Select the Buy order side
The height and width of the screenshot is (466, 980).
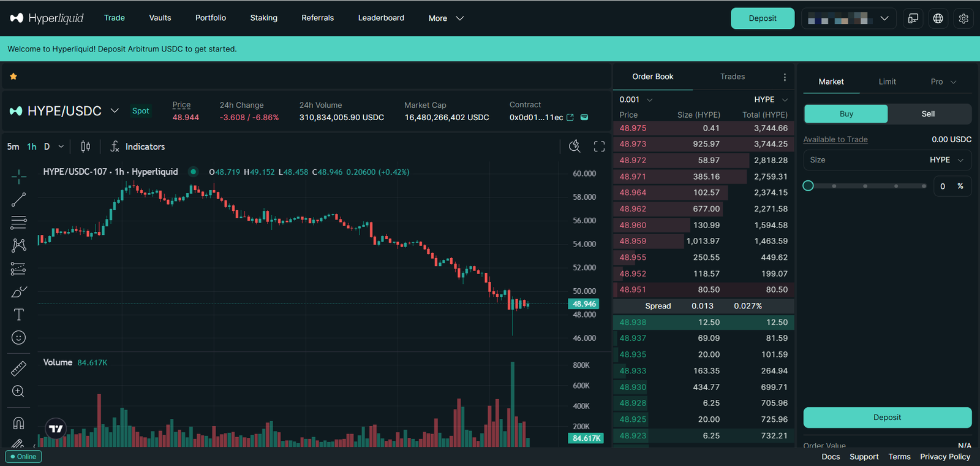[846, 114]
